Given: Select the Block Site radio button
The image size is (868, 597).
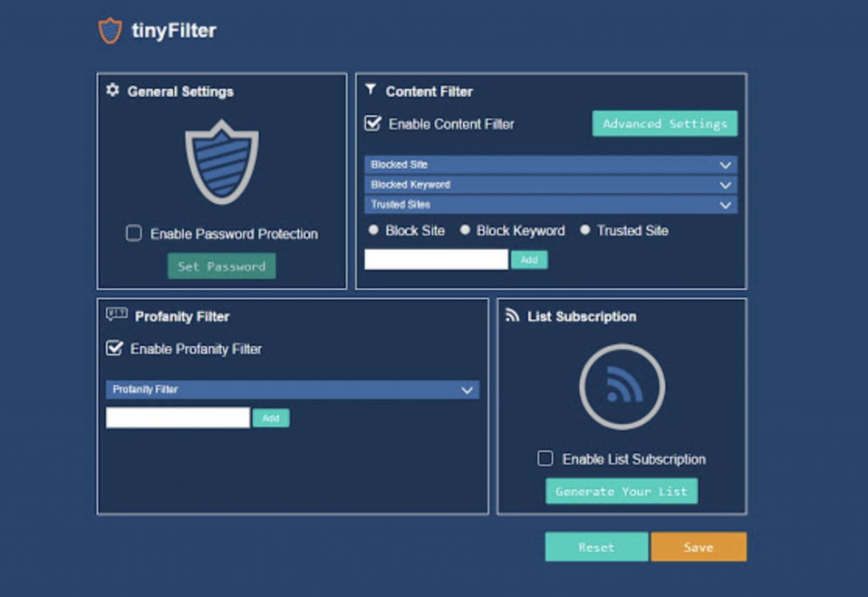Looking at the screenshot, I should [x=374, y=230].
